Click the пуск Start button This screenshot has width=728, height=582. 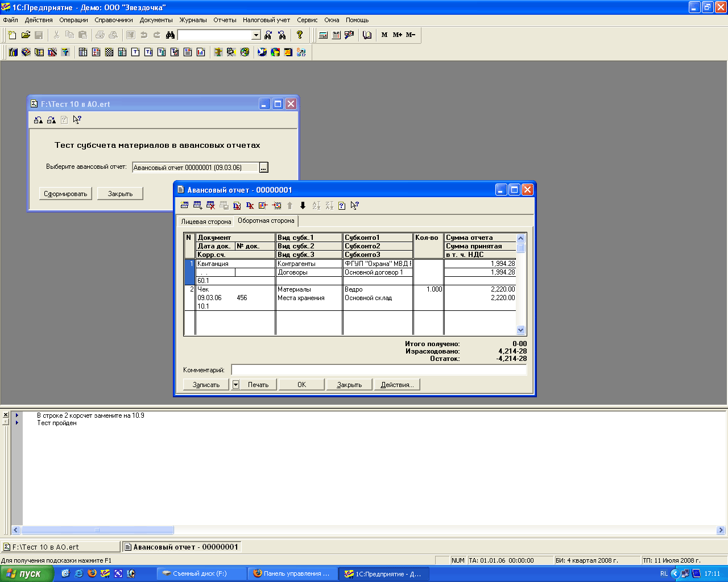point(27,573)
